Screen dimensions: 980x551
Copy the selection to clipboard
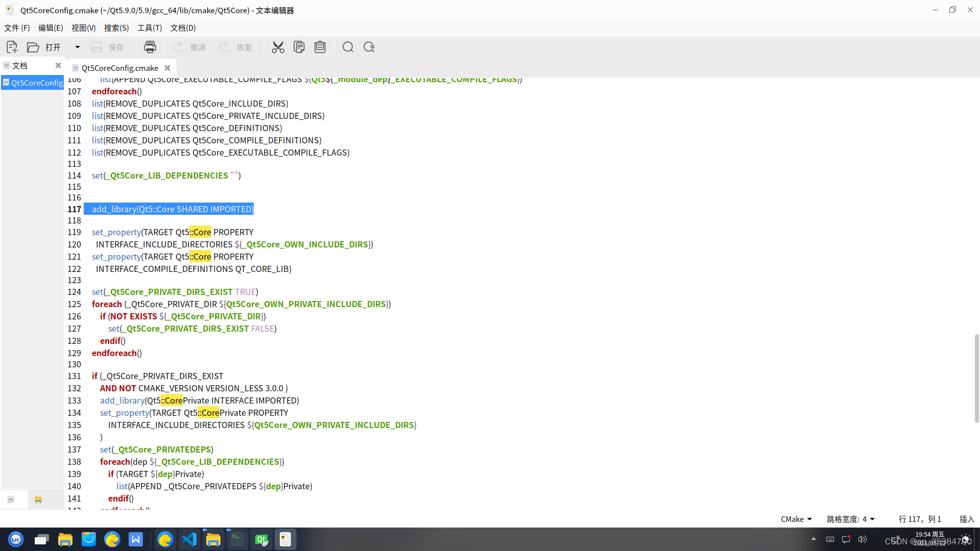point(299,47)
